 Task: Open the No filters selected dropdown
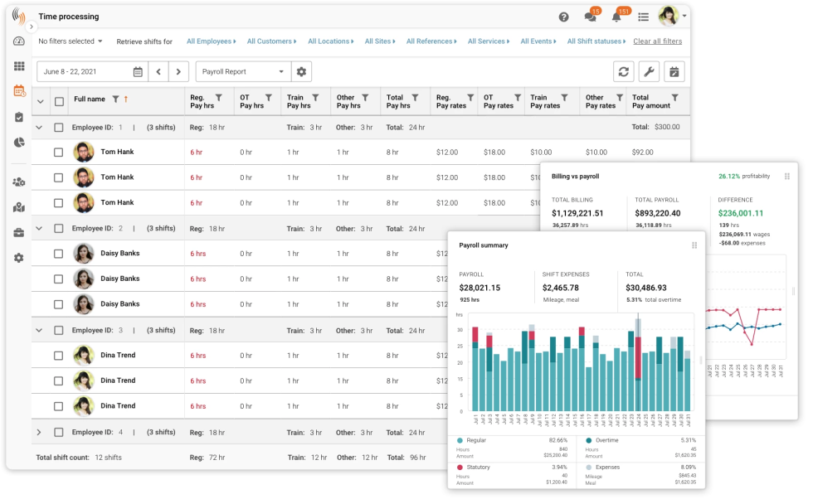pyautogui.click(x=71, y=41)
